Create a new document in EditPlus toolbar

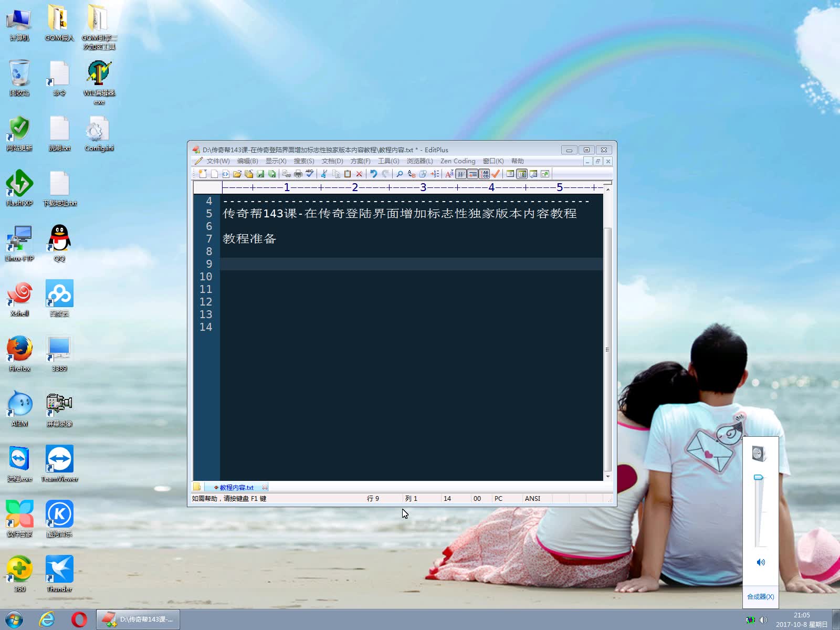pyautogui.click(x=203, y=174)
